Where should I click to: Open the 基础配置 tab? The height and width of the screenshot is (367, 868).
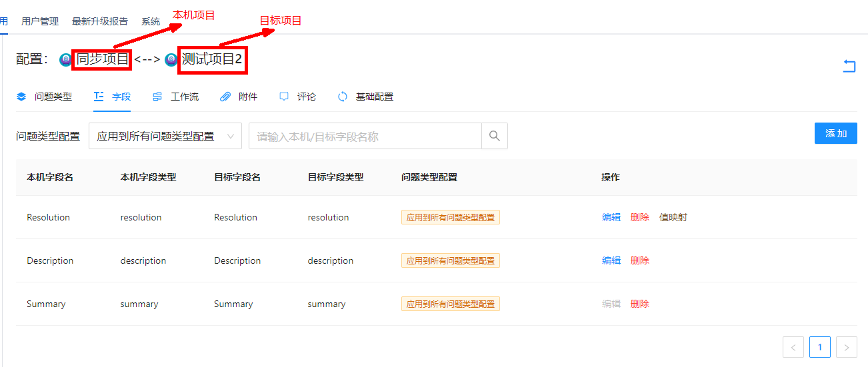point(366,97)
